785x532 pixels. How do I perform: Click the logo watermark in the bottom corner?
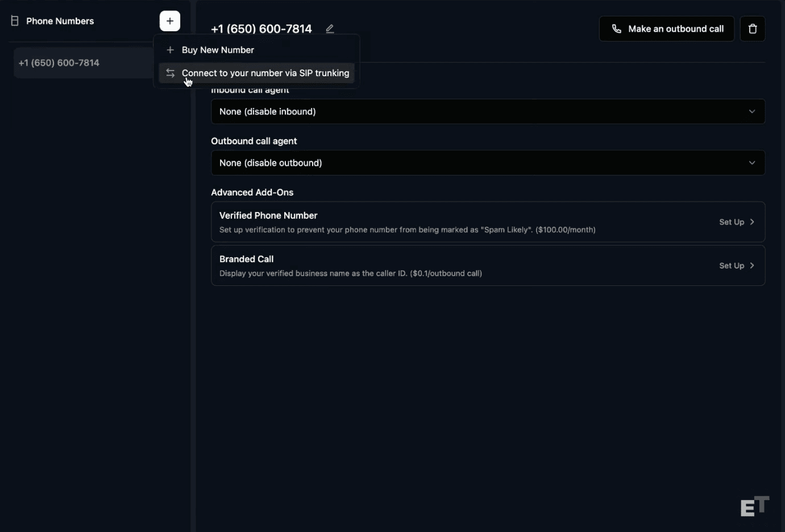[x=754, y=505]
